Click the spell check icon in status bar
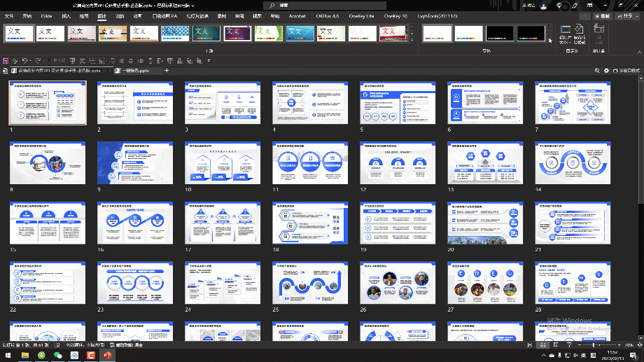 [x=57, y=345]
